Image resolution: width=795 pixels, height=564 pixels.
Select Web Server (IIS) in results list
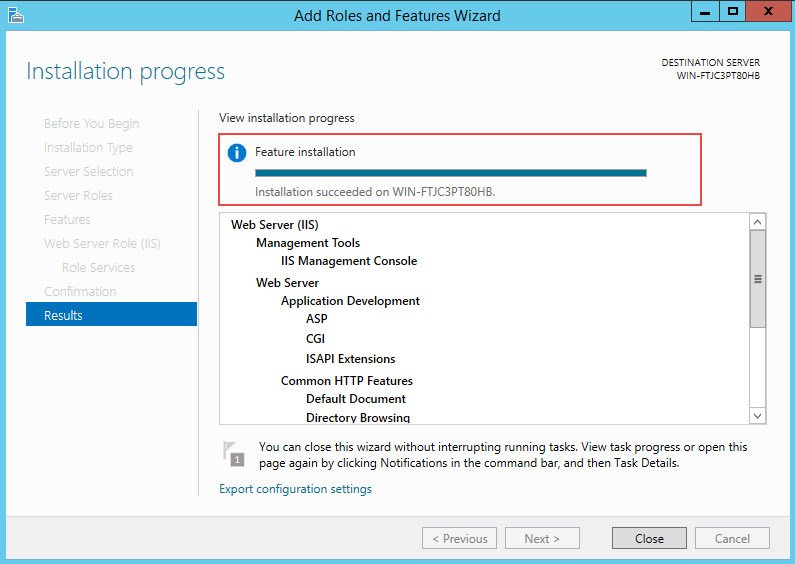[274, 225]
